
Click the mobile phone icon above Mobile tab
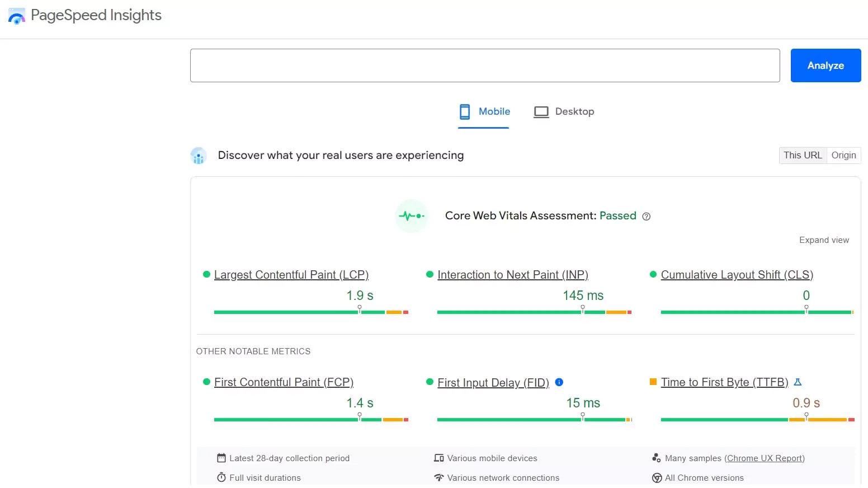tap(465, 111)
